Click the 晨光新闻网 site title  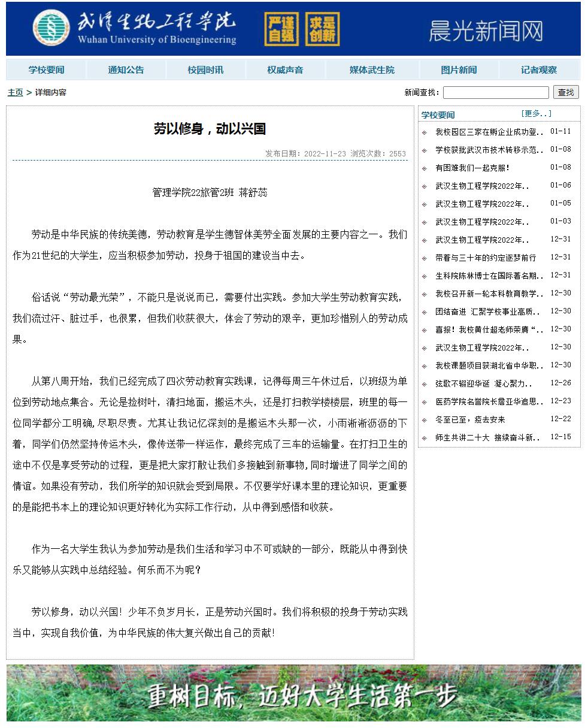(485, 31)
